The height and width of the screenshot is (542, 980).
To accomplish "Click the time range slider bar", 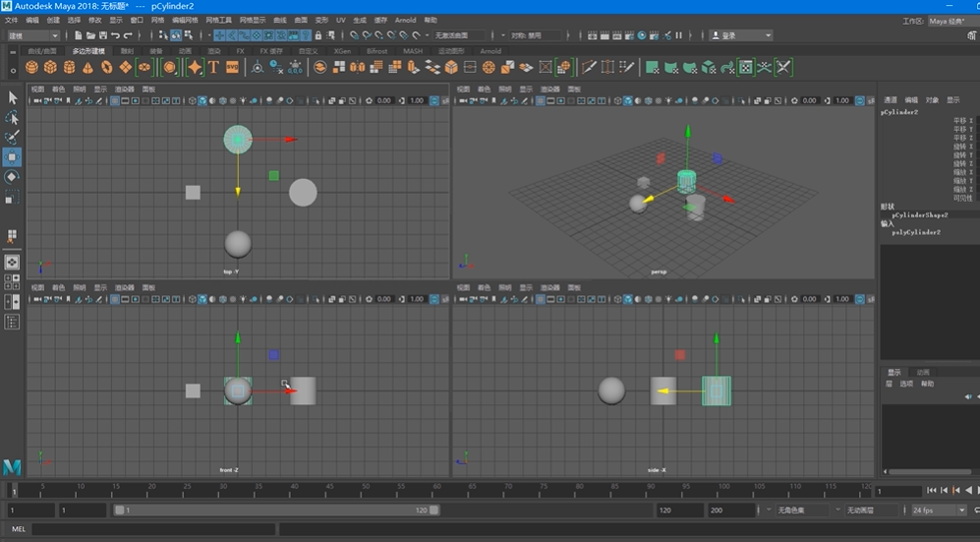I will pyautogui.click(x=276, y=511).
